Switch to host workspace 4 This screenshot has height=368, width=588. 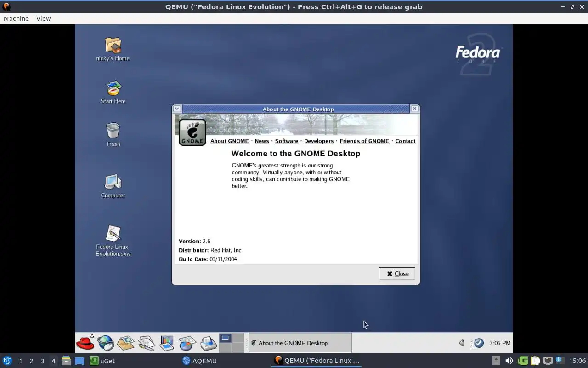pos(53,361)
